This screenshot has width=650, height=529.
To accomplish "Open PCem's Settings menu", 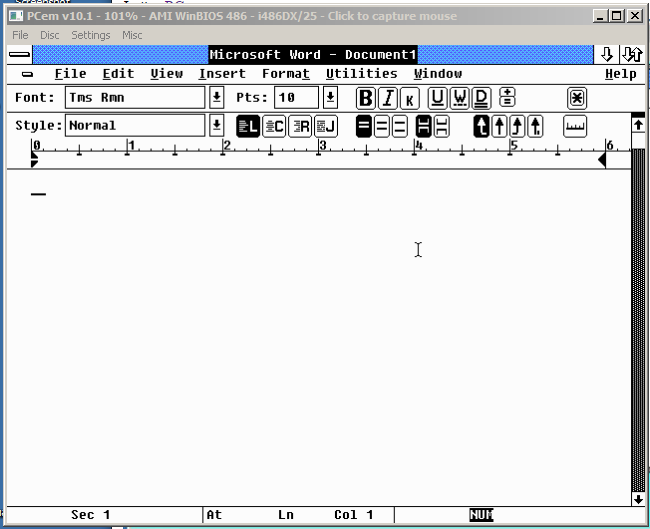I will (x=91, y=35).
